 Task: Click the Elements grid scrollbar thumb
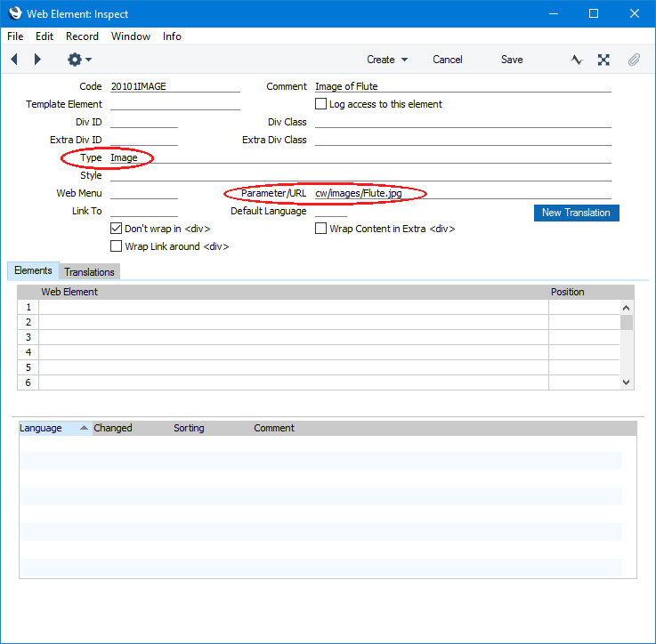pos(627,322)
